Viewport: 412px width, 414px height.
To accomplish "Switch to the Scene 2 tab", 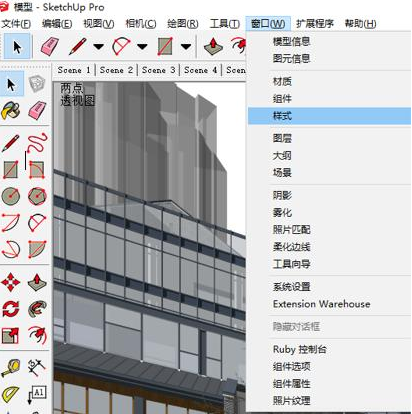I will coord(116,70).
